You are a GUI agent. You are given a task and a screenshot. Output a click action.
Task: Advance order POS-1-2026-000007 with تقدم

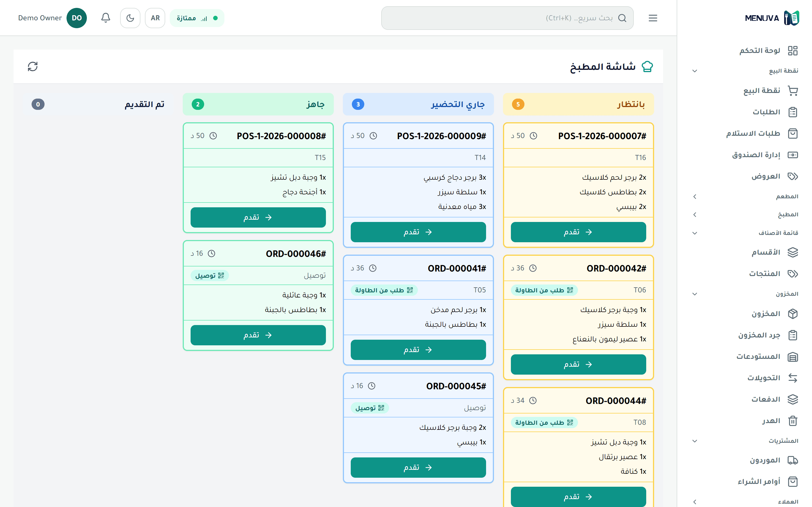tap(578, 232)
